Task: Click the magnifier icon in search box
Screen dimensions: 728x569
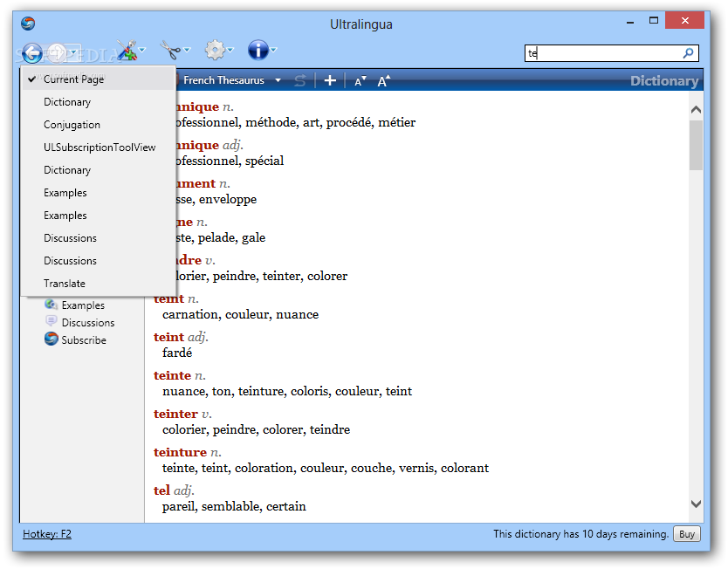Action: click(x=688, y=53)
